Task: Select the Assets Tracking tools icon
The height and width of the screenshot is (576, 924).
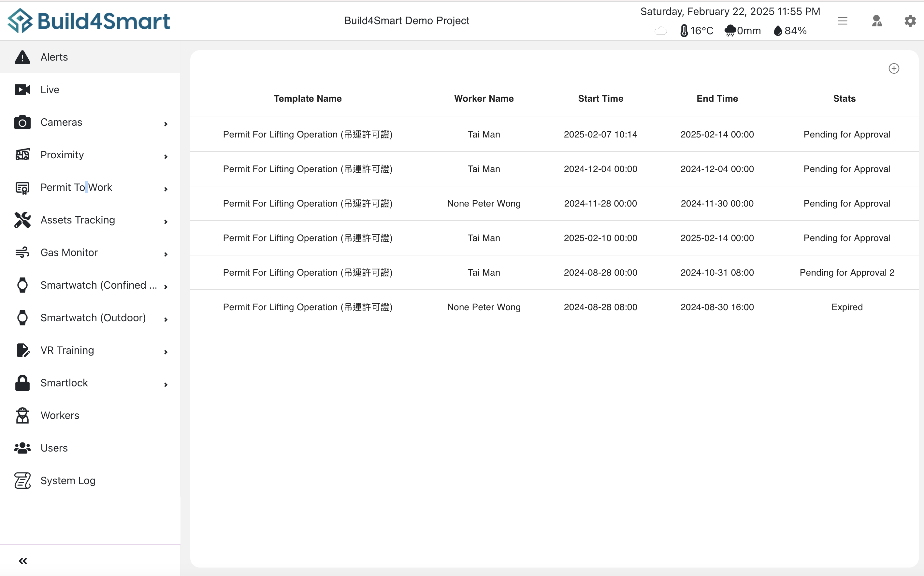Action: pyautogui.click(x=22, y=220)
